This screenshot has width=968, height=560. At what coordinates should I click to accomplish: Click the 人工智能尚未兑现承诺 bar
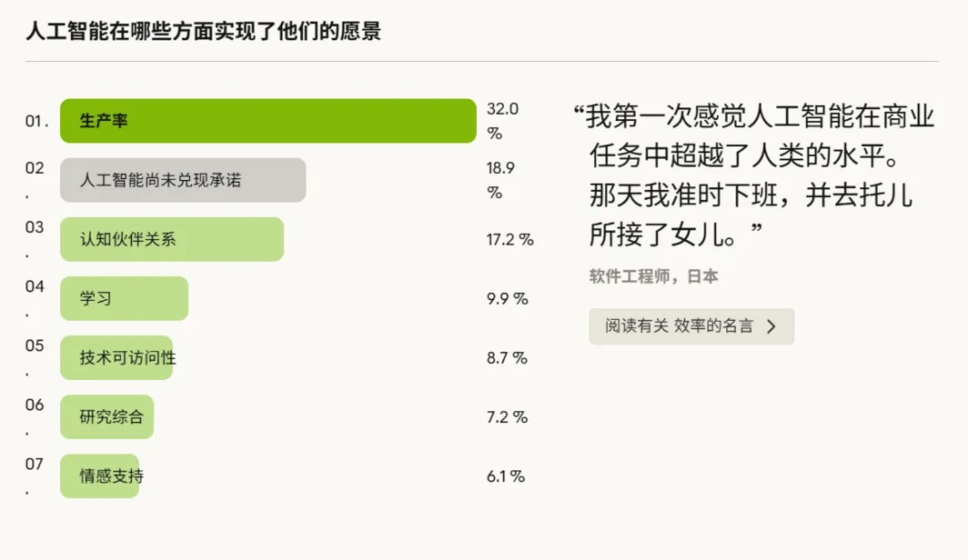[x=182, y=179]
